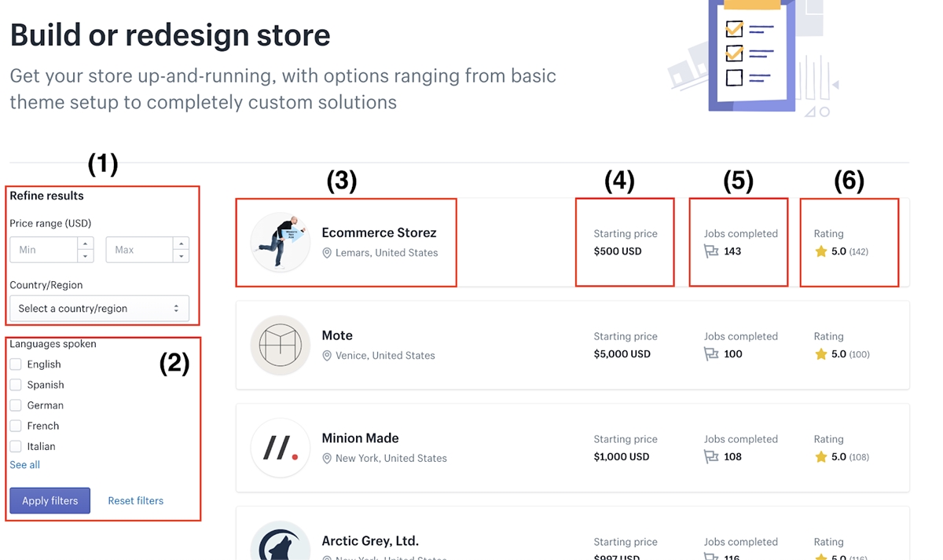This screenshot has width=943, height=560.
Task: Click the Build or redesign store heading
Action: [170, 35]
